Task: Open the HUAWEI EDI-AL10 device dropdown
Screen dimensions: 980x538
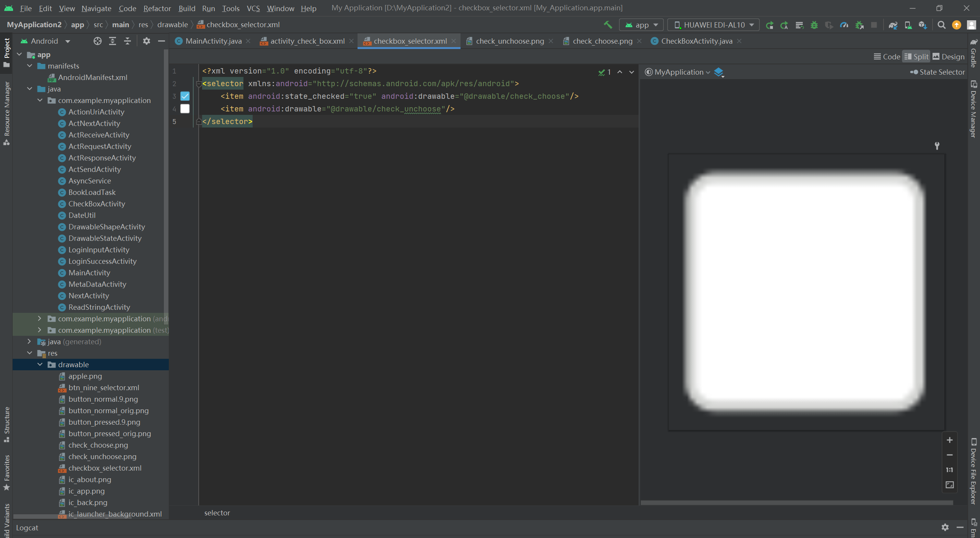Action: click(713, 25)
